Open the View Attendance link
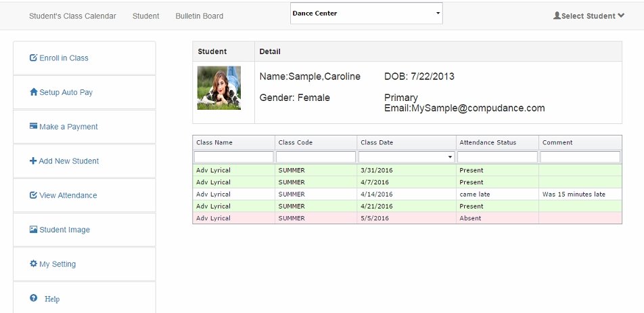 coord(68,195)
